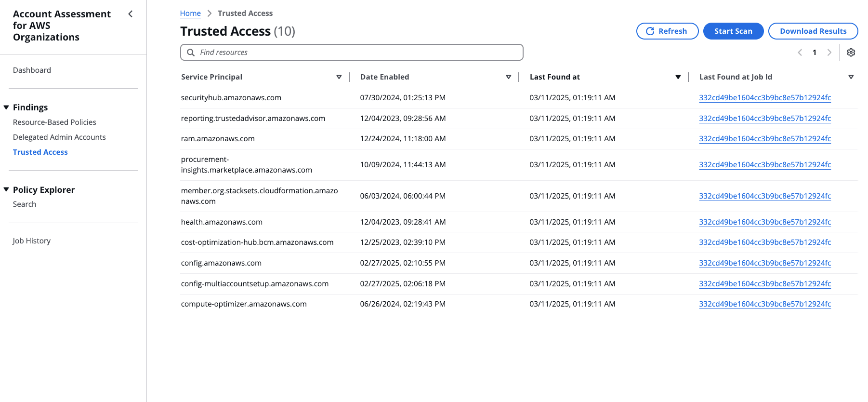
Task: Sort by Date Enabled column arrow
Action: point(509,77)
